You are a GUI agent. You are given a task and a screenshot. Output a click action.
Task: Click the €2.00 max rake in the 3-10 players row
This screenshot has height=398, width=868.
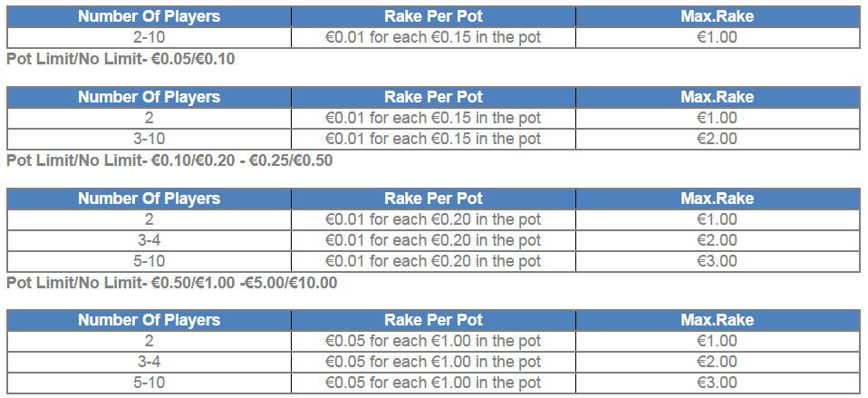717,139
